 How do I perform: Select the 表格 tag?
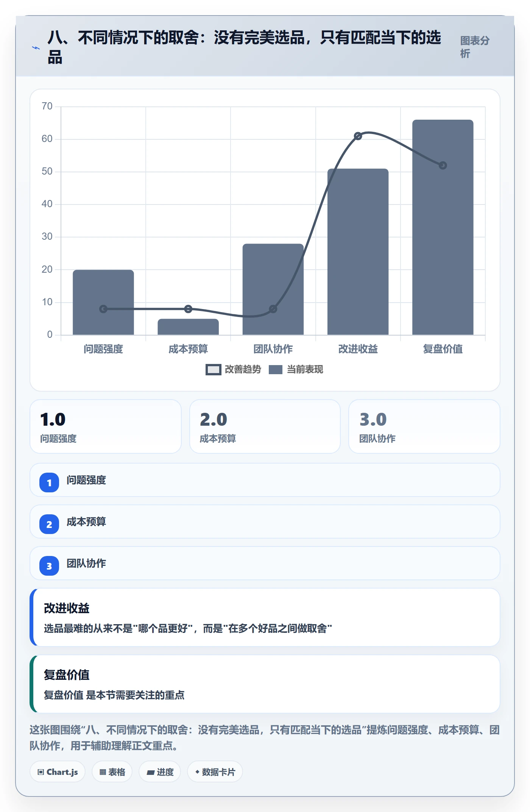pyautogui.click(x=112, y=771)
